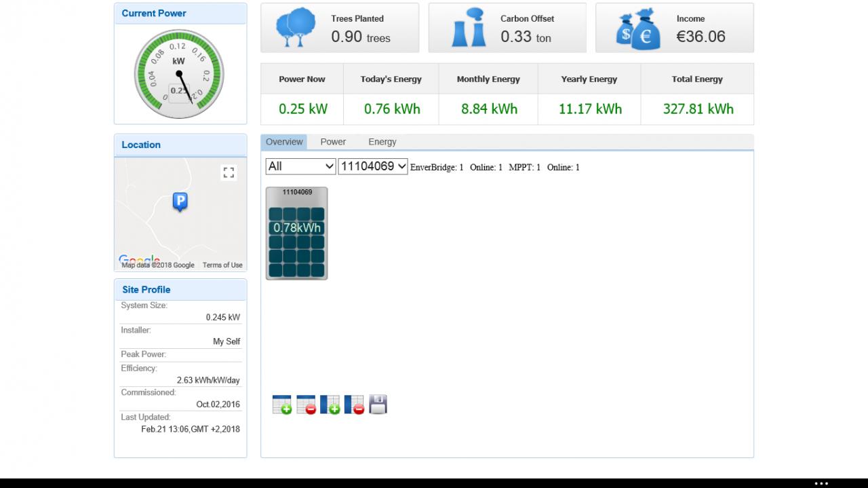Open the three-dot menu in bottom bar

821,484
